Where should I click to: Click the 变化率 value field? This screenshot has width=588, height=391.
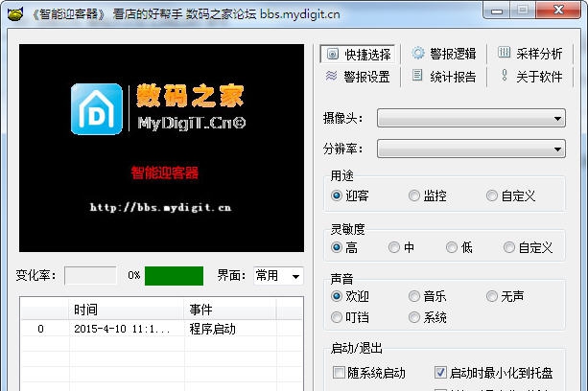[90, 276]
